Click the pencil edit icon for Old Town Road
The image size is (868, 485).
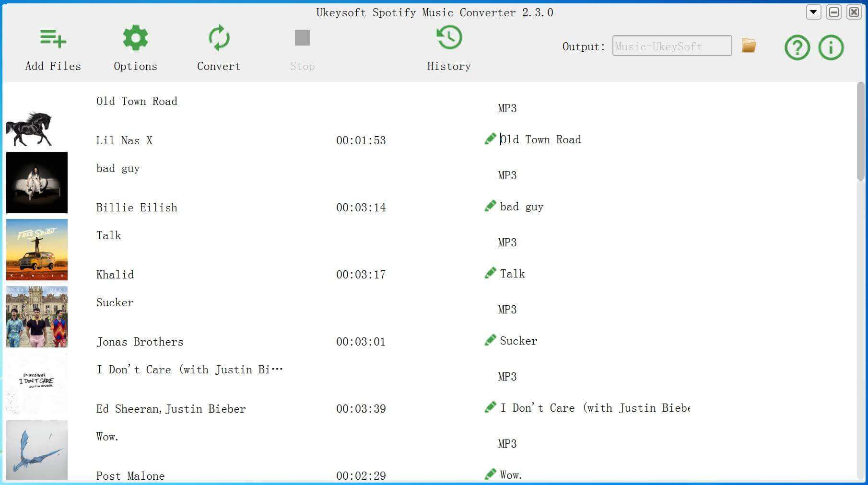pyautogui.click(x=490, y=139)
